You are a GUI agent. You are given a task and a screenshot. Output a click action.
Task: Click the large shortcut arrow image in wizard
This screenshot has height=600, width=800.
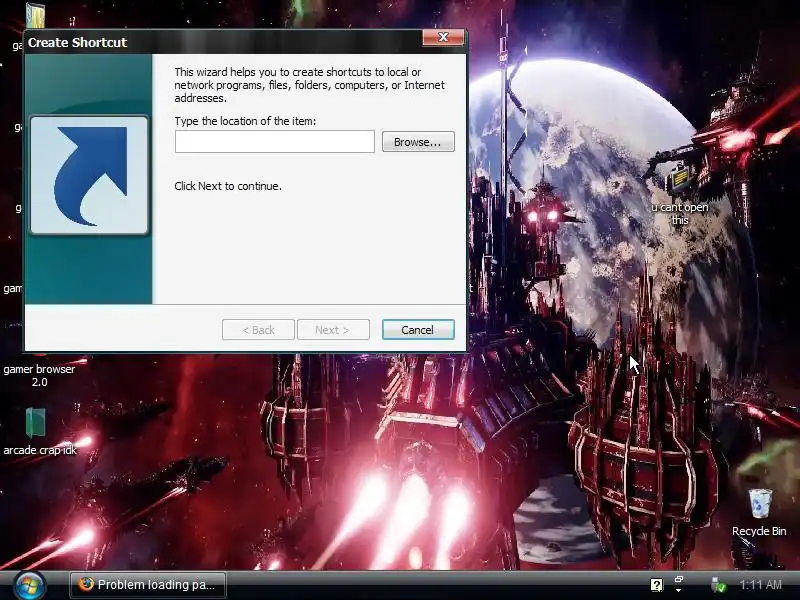(89, 175)
